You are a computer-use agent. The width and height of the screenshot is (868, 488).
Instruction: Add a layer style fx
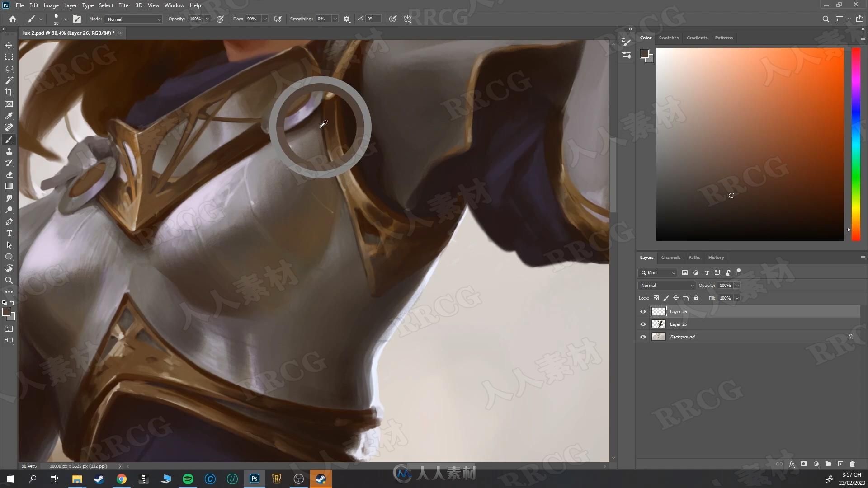point(792,464)
